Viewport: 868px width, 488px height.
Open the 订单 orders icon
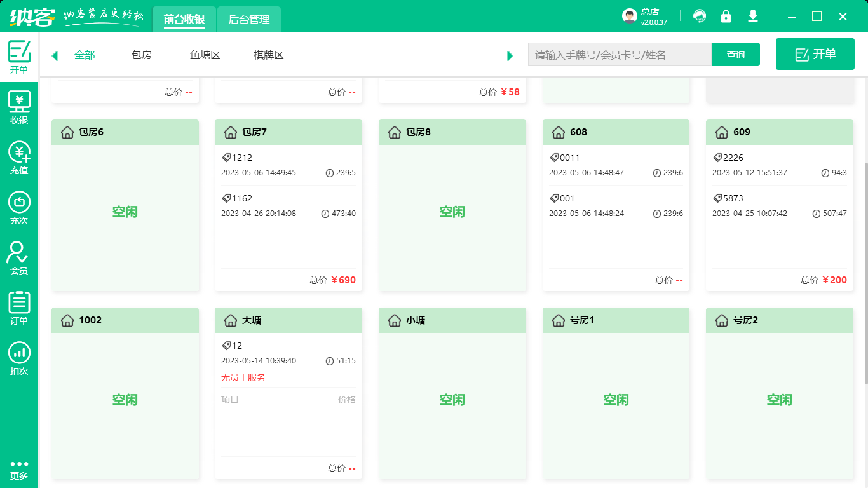pos(19,308)
